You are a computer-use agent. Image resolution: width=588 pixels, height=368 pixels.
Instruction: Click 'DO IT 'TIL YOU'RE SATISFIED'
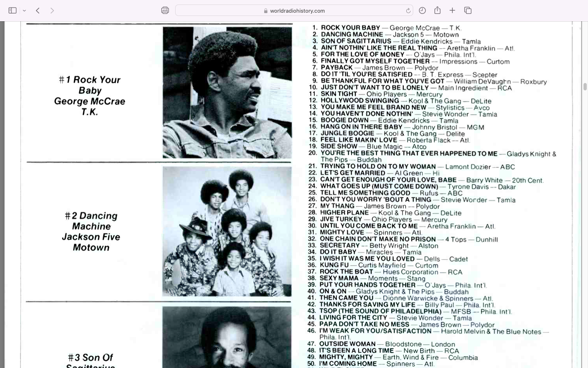pos(366,74)
